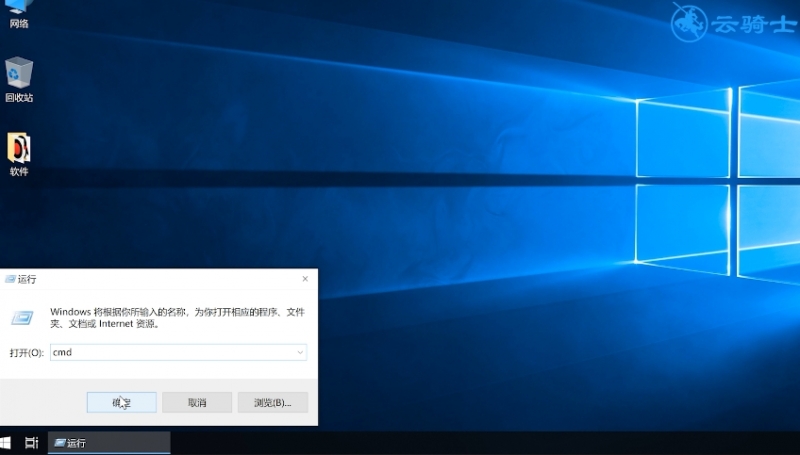Select the 软件 folder icon on desktop

pyautogui.click(x=19, y=154)
